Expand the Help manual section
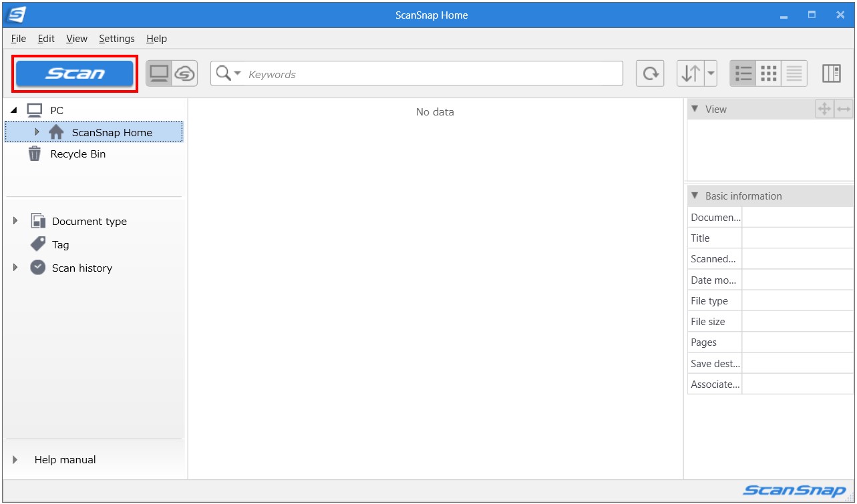The width and height of the screenshot is (857, 504). click(x=15, y=459)
